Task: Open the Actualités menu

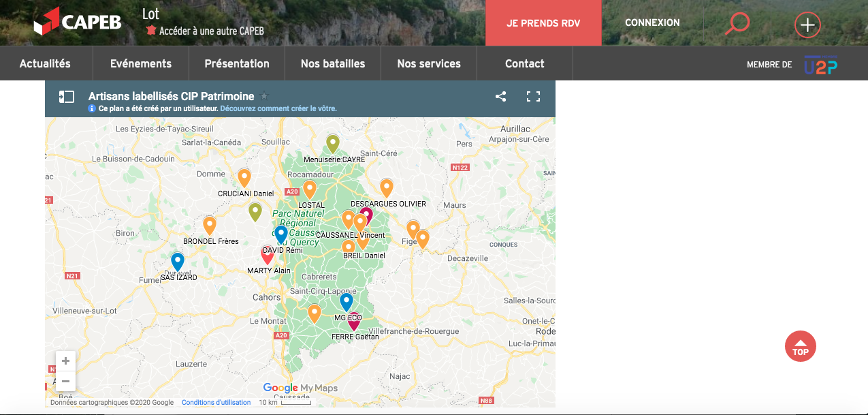Action: click(x=45, y=63)
